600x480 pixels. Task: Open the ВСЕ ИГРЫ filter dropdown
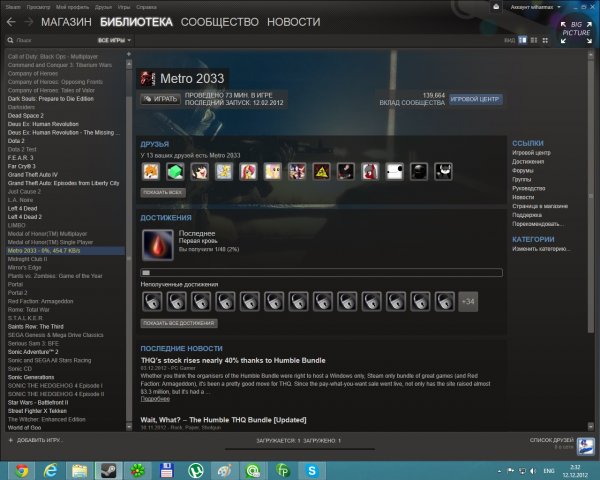[114, 40]
